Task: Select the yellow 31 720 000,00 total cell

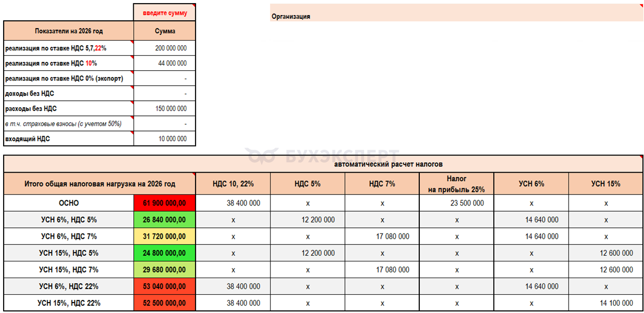Action: coord(165,237)
